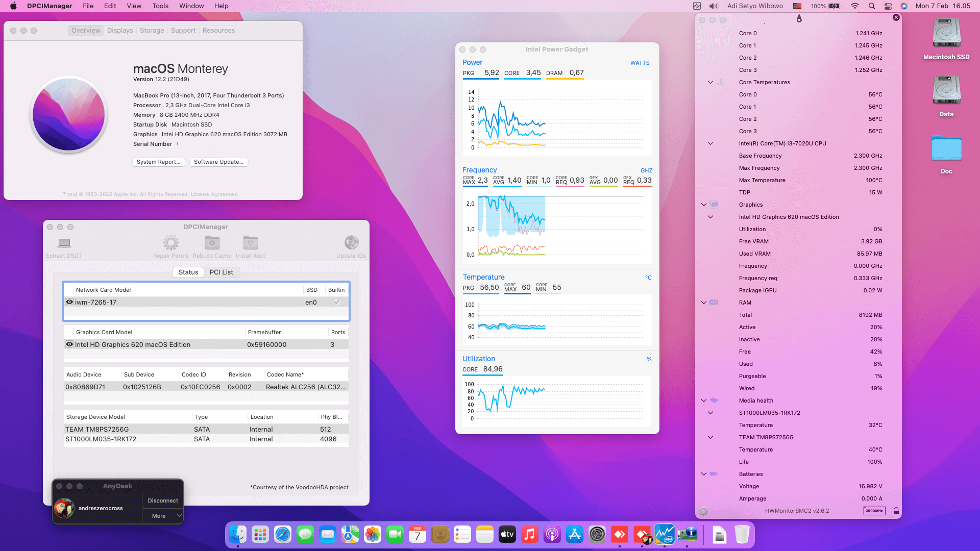This screenshot has height=551, width=980.
Task: Click License Agreement link
Action: 214,194
